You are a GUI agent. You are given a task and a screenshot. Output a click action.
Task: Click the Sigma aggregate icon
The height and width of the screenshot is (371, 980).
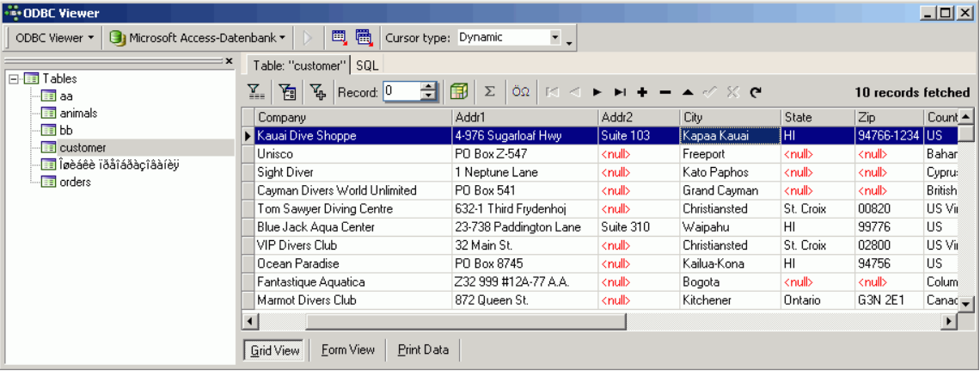pos(490,92)
